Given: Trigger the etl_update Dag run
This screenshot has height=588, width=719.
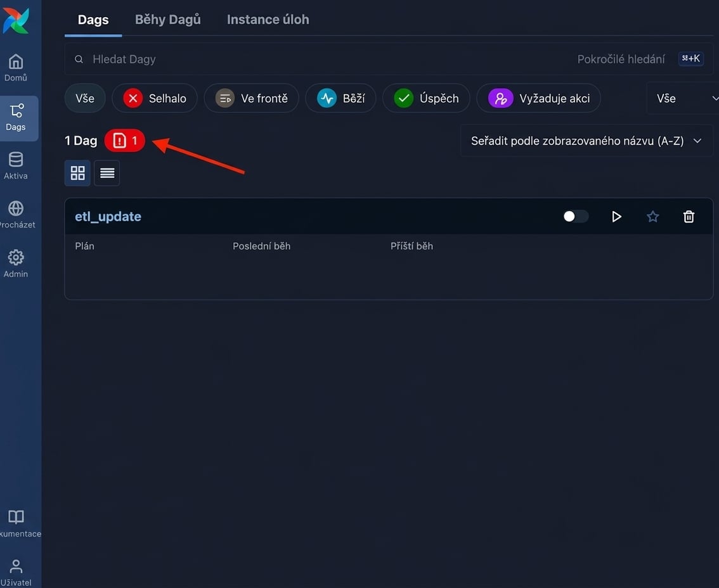Looking at the screenshot, I should click(x=617, y=216).
